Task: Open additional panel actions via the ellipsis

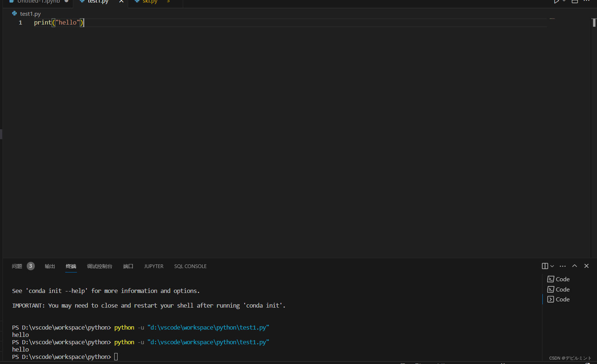Action: pyautogui.click(x=563, y=266)
